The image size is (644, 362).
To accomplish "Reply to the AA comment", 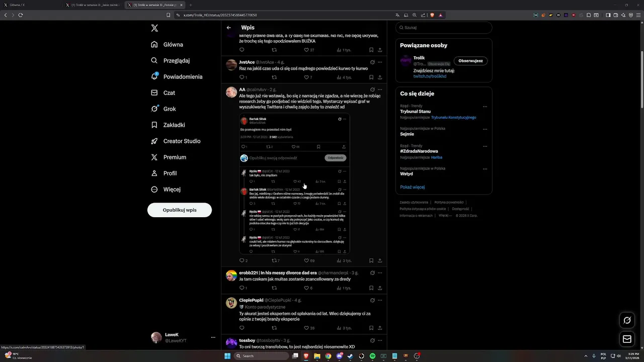I will [243, 260].
